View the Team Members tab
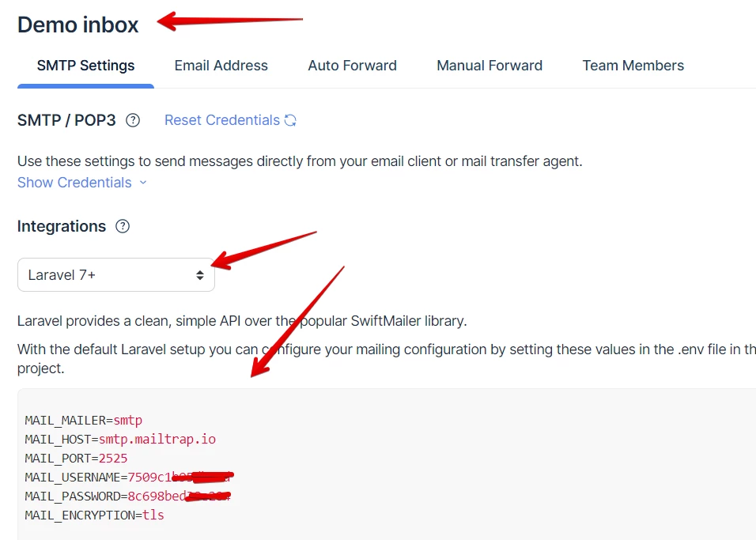This screenshot has width=756, height=540. tap(633, 66)
